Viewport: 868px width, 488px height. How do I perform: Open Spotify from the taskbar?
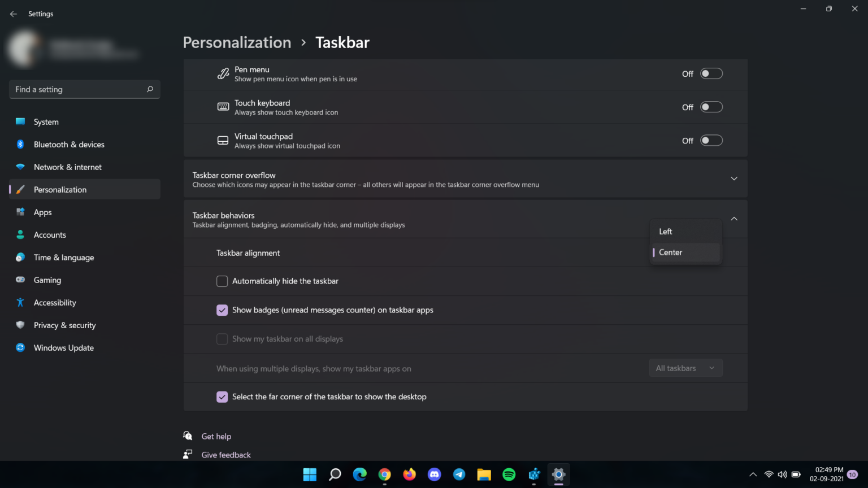pyautogui.click(x=509, y=474)
